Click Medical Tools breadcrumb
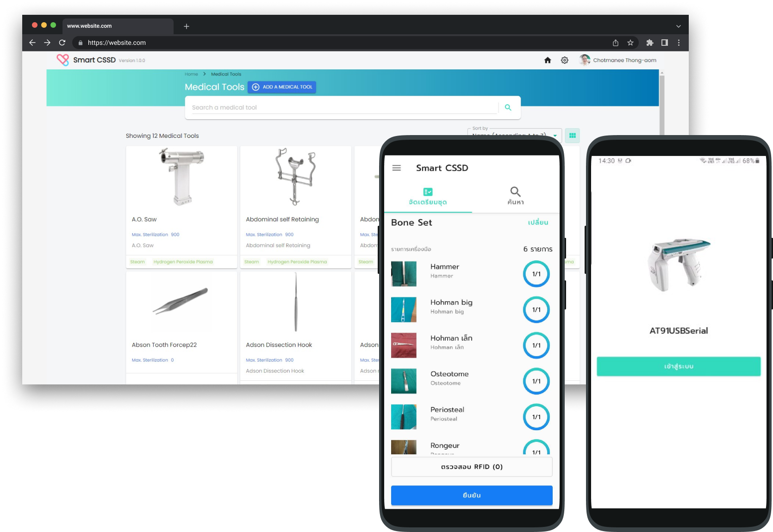 coord(226,74)
